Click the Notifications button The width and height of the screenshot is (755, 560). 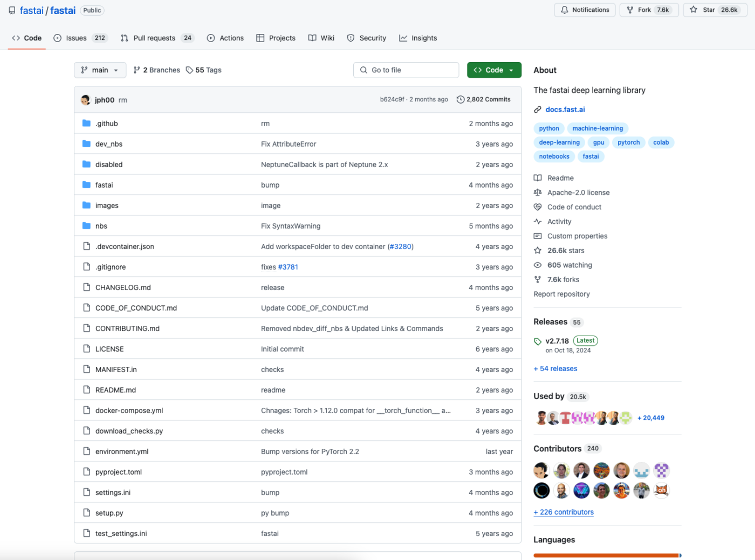(585, 10)
